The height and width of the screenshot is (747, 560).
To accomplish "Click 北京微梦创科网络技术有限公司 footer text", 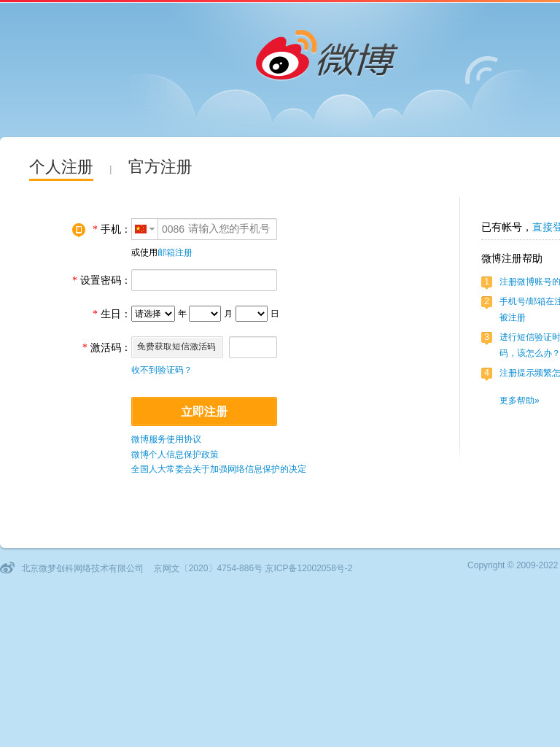I will click(x=82, y=568).
